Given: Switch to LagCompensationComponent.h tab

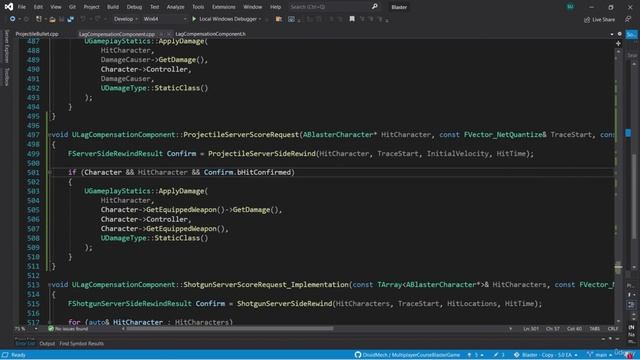Looking at the screenshot, I should tap(211, 34).
